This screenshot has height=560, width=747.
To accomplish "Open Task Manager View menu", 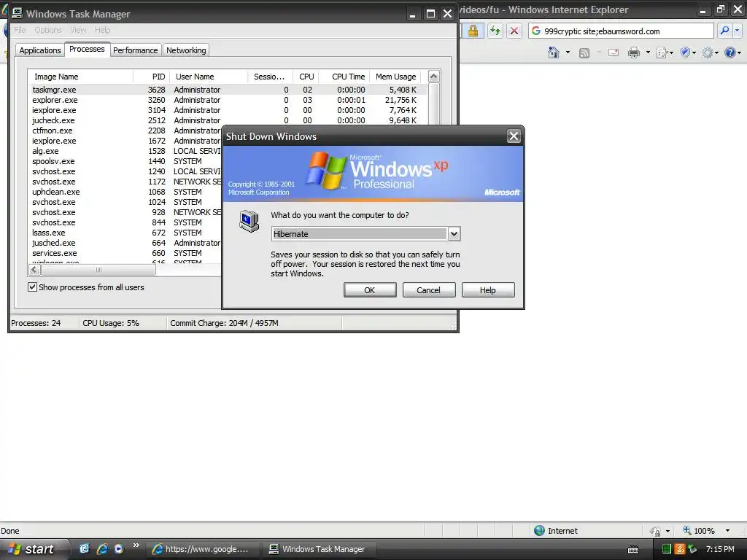I will [78, 30].
